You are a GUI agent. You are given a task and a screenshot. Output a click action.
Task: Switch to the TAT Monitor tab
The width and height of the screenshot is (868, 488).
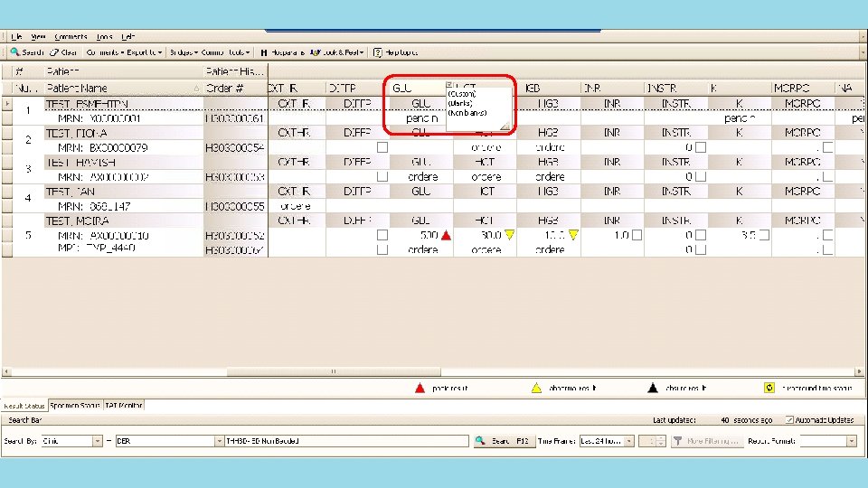[124, 406]
